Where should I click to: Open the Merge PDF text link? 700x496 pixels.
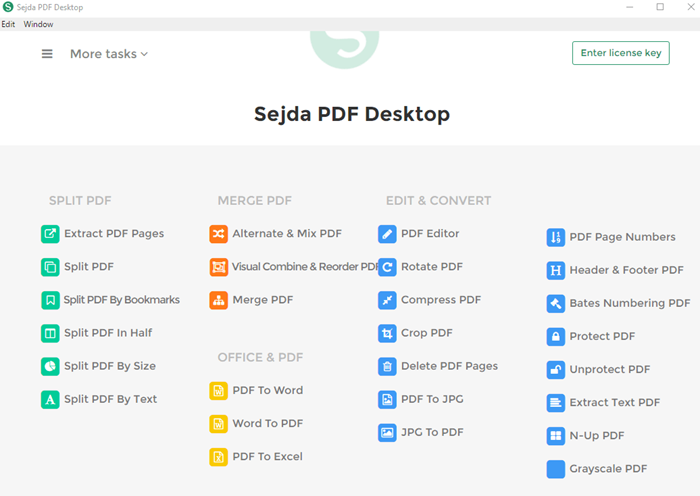click(x=262, y=300)
